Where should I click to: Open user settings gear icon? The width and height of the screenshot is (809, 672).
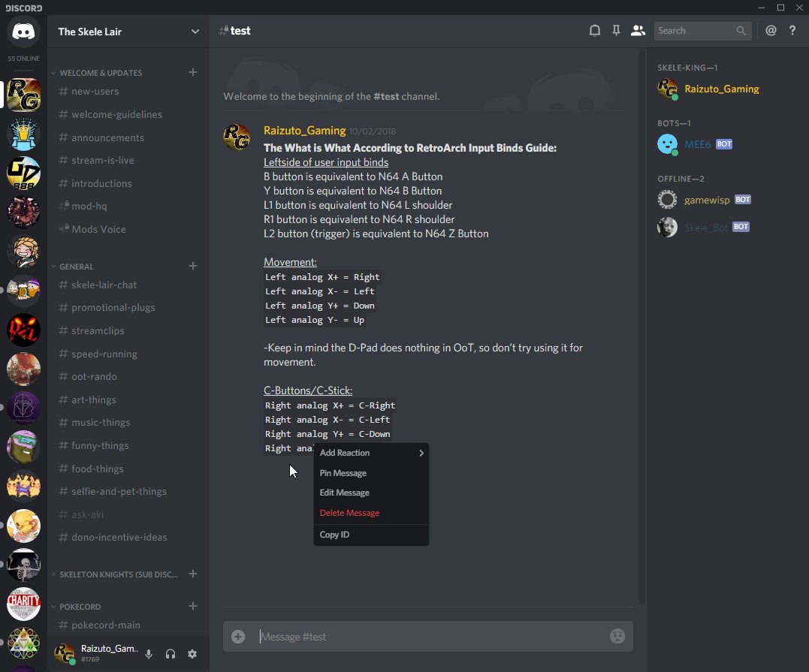[x=192, y=654]
